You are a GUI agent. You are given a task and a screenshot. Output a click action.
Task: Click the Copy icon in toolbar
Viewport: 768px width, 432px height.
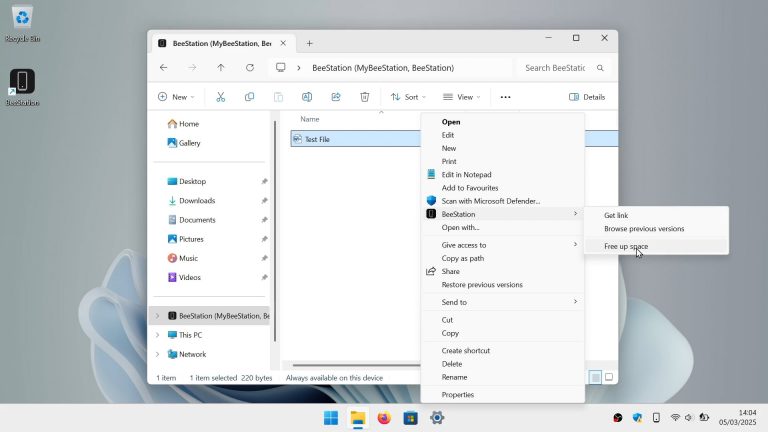pos(249,97)
